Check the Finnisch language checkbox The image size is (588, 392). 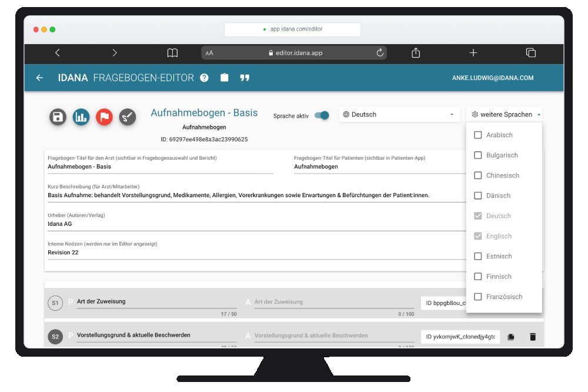477,277
